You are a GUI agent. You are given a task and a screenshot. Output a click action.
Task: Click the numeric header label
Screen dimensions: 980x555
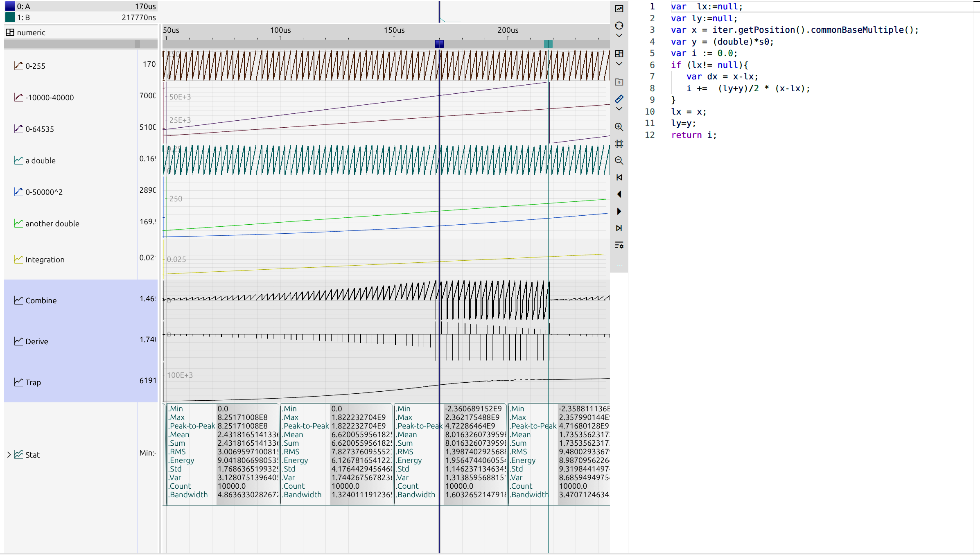(x=31, y=32)
